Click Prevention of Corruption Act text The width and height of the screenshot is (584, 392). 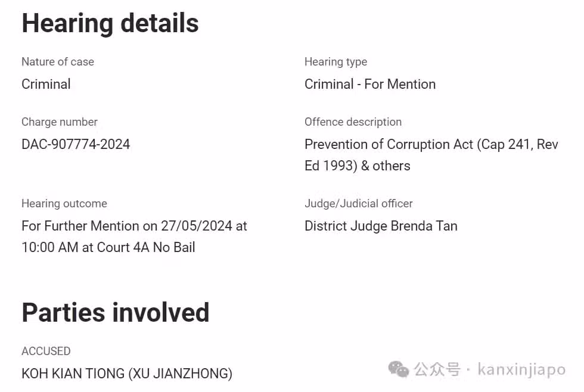point(389,144)
